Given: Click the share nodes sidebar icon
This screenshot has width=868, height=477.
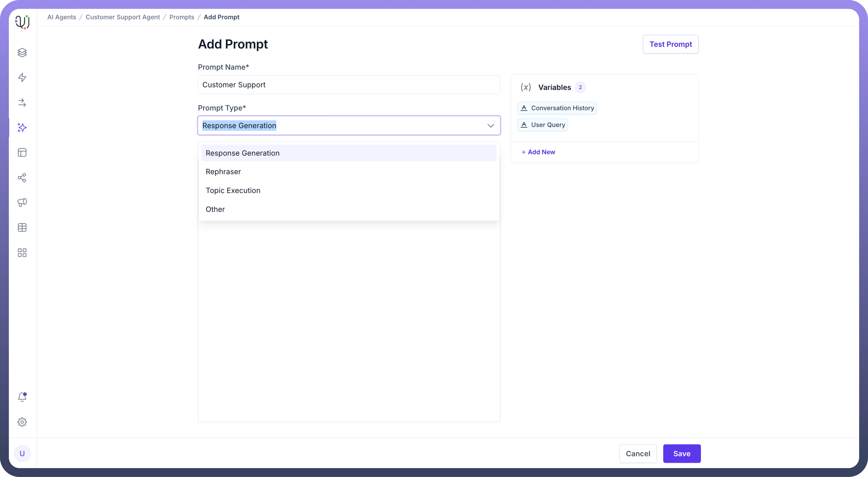Looking at the screenshot, I should [x=22, y=178].
